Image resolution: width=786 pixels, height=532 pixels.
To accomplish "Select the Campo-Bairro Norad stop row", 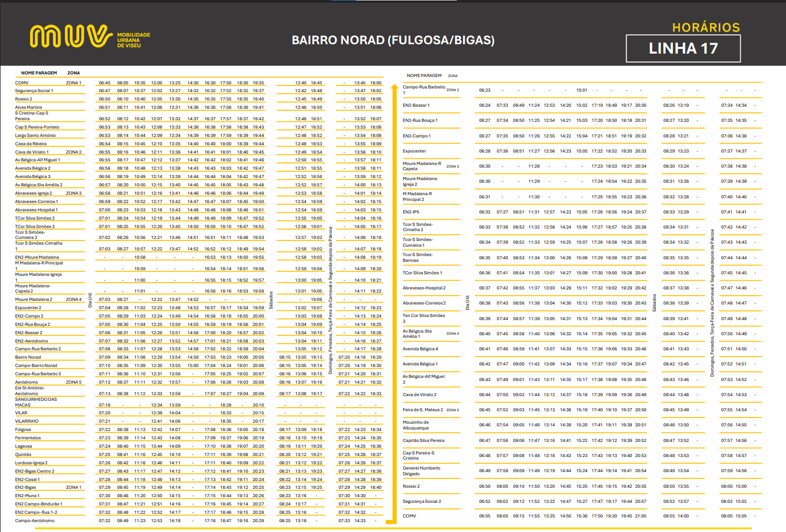I will [36, 365].
